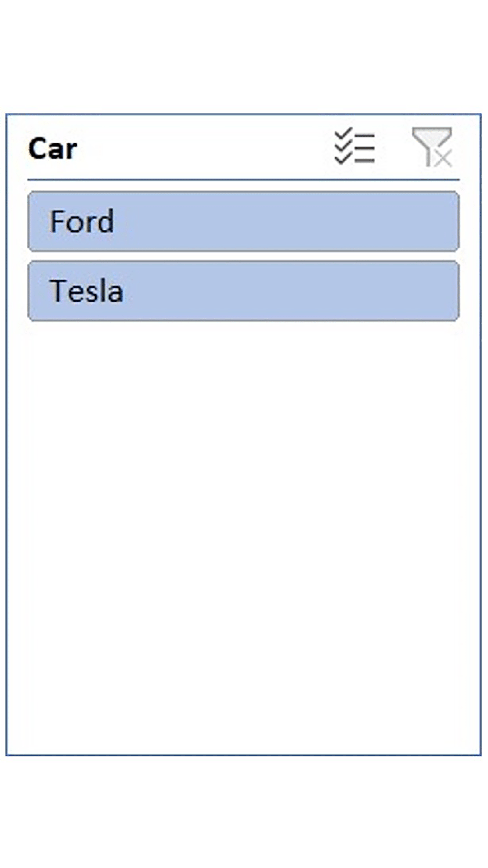
Task: Filter the data by Tesla
Action: point(243,291)
